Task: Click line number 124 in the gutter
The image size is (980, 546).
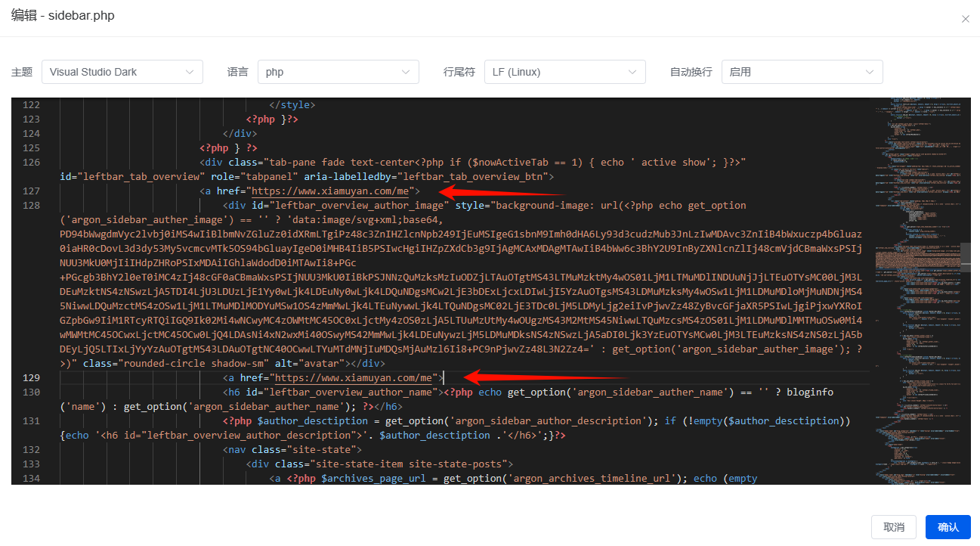Action: 32,134
